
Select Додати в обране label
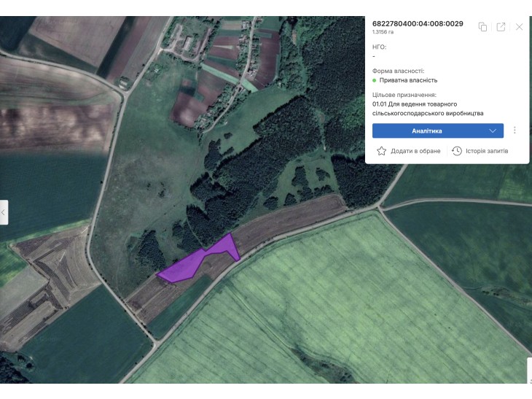coord(415,151)
